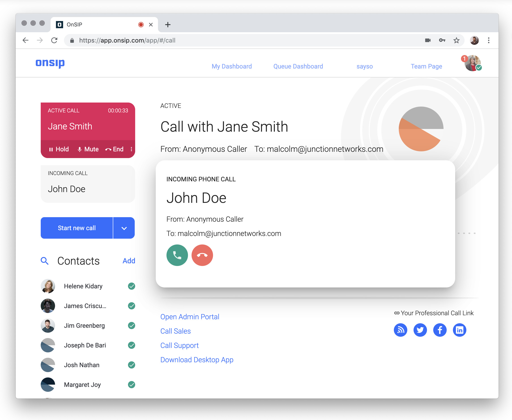Open more options on active call card
512x420 pixels.
pos(131,149)
